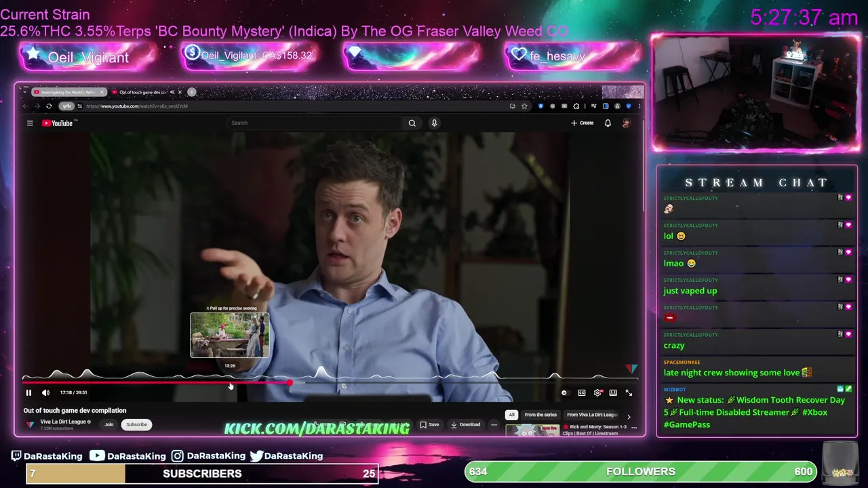The width and height of the screenshot is (868, 488).
Task: Go to YouTube home logo
Action: click(58, 123)
